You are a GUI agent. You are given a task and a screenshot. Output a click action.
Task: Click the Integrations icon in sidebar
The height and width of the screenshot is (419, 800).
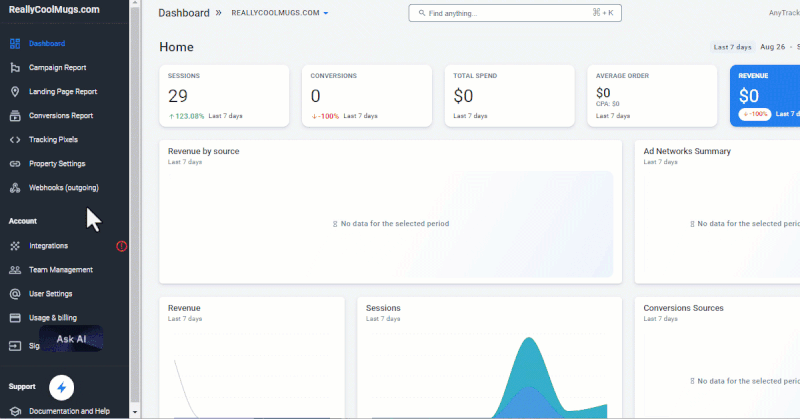tap(15, 246)
